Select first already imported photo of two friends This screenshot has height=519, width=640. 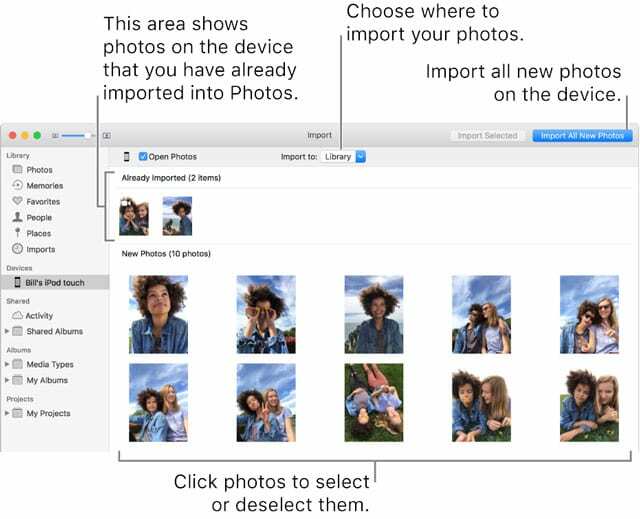134,216
